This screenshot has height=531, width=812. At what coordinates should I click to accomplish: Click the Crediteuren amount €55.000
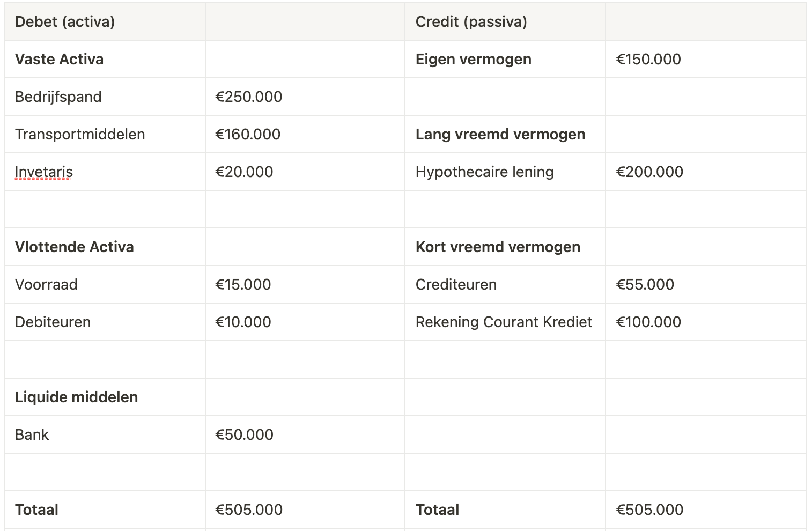coord(645,285)
